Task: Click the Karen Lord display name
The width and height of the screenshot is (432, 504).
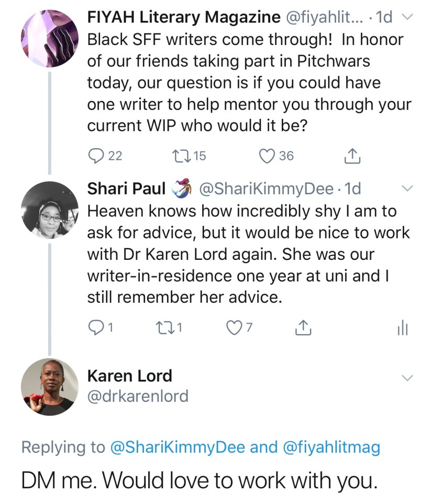Action: (x=129, y=376)
